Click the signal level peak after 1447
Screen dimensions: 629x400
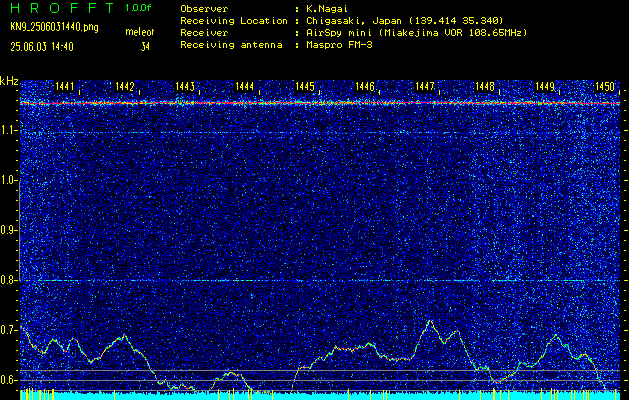coord(430,321)
